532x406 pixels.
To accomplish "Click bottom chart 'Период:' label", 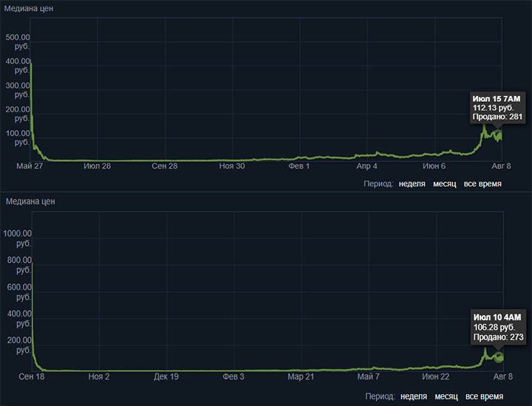I will (380, 396).
